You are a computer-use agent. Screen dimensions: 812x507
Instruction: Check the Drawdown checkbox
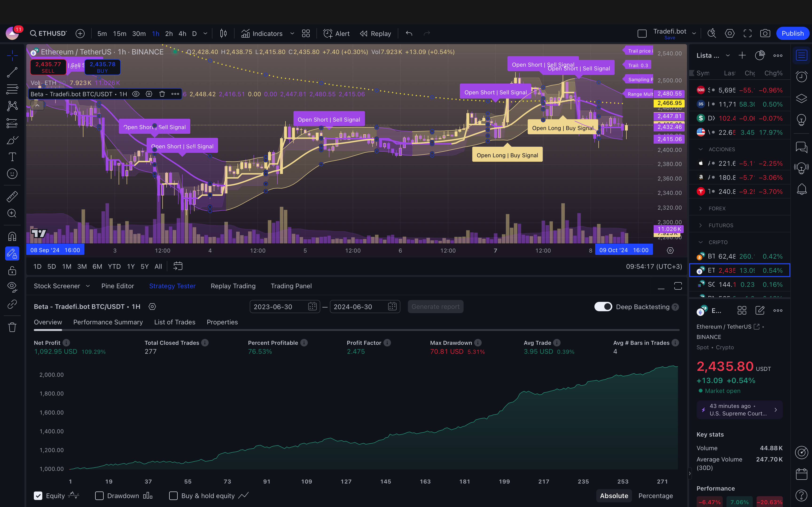99,495
